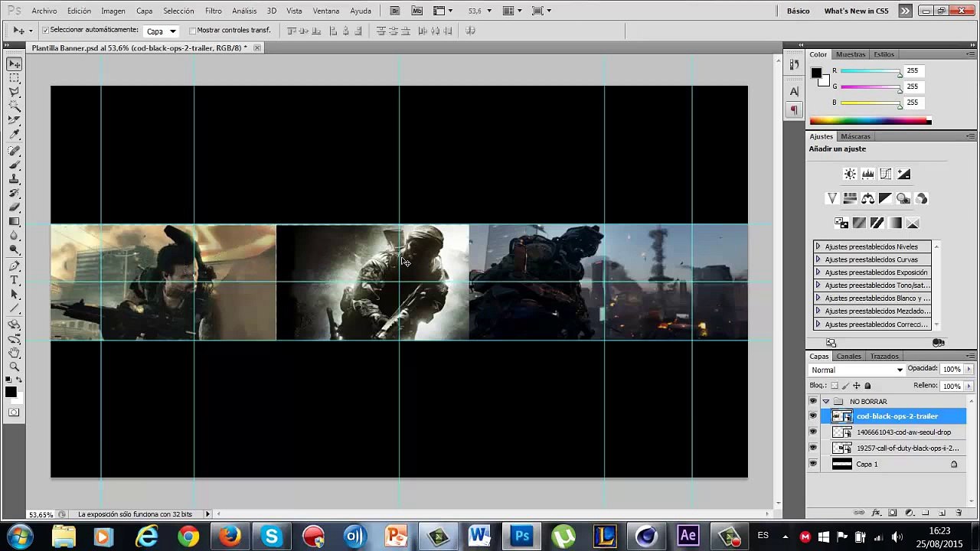This screenshot has width=980, height=551.
Task: Hide the NO BORRAR group
Action: [x=813, y=401]
